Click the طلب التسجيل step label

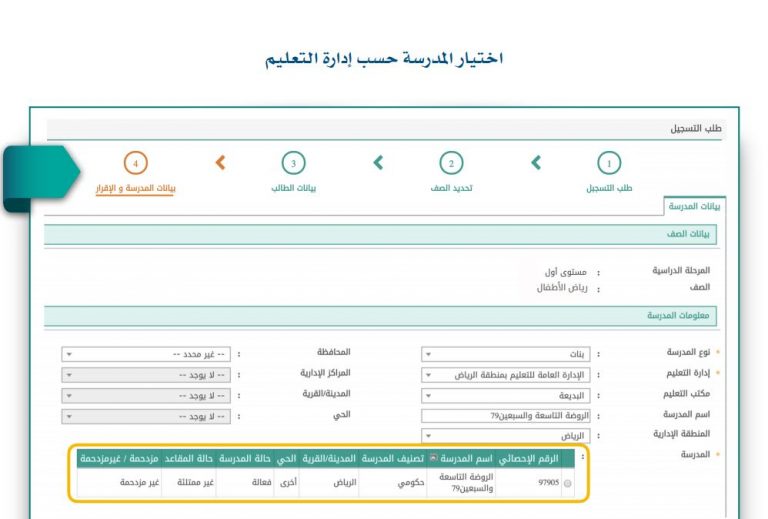click(x=609, y=187)
